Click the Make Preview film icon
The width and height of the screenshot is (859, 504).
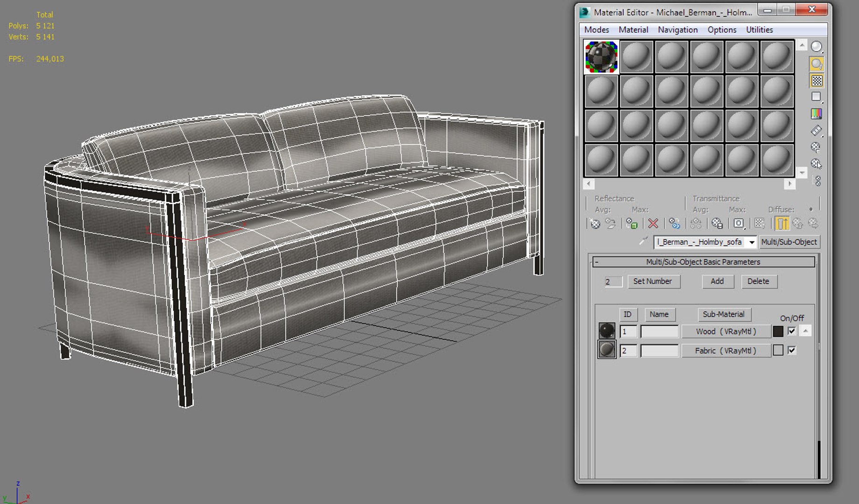(817, 131)
